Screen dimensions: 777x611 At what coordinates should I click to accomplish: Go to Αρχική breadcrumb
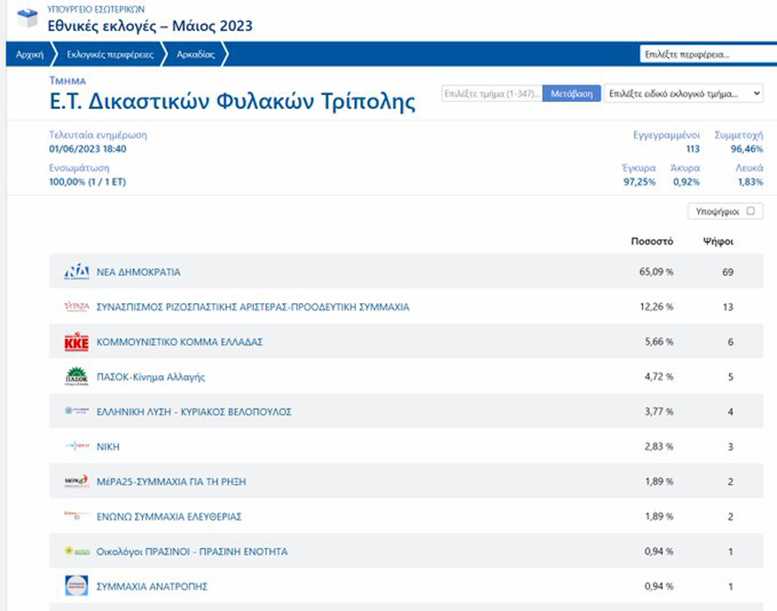pos(30,54)
